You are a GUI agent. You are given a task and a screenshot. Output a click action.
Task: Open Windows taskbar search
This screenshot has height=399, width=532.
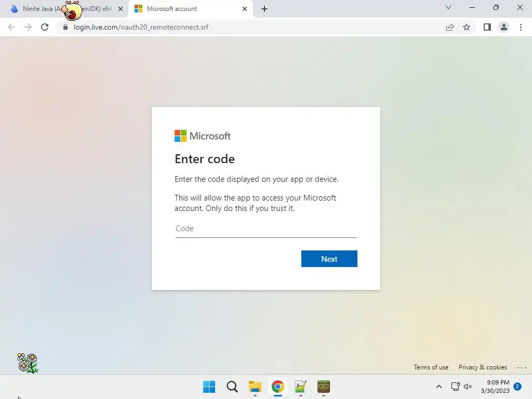232,387
